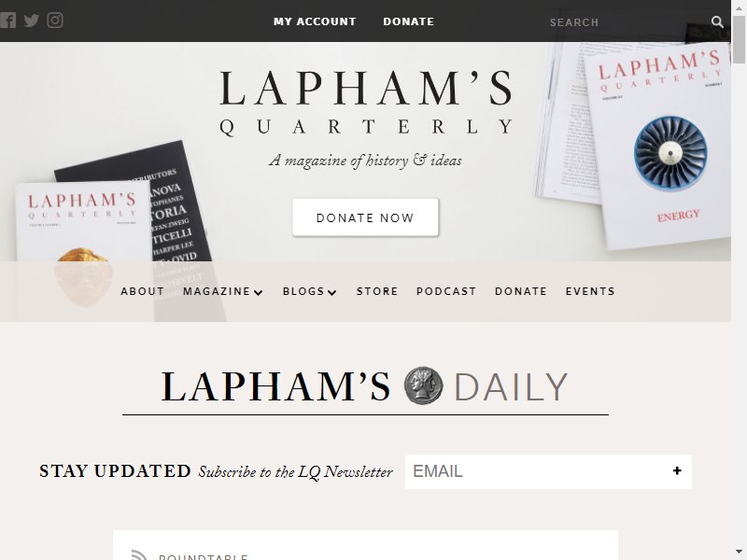Open the Store menu item

coord(377,291)
